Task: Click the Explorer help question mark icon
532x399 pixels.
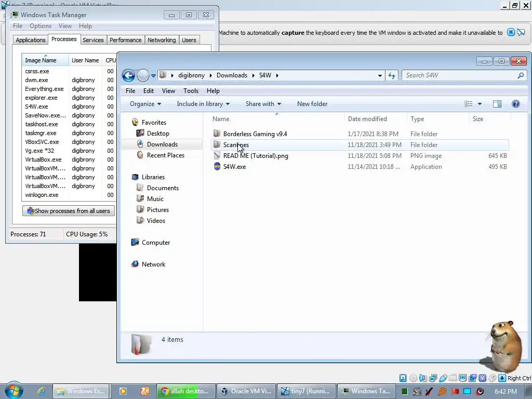Action: [x=516, y=104]
